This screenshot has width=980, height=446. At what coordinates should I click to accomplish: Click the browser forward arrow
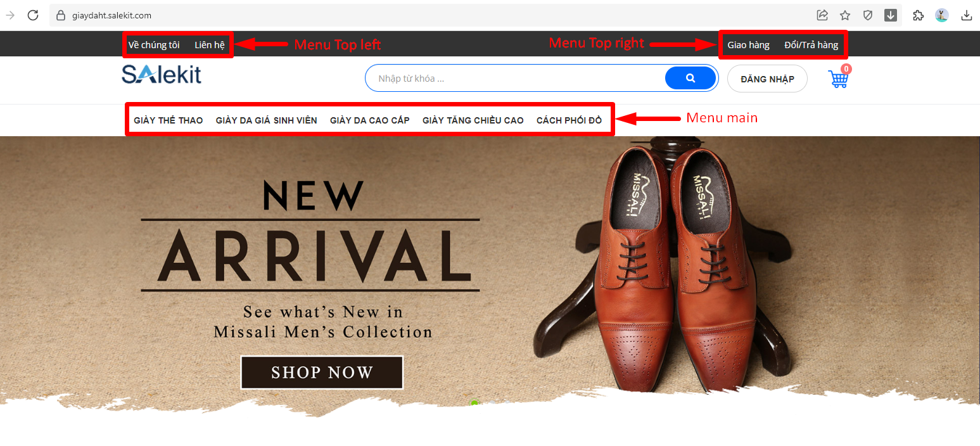[x=10, y=15]
